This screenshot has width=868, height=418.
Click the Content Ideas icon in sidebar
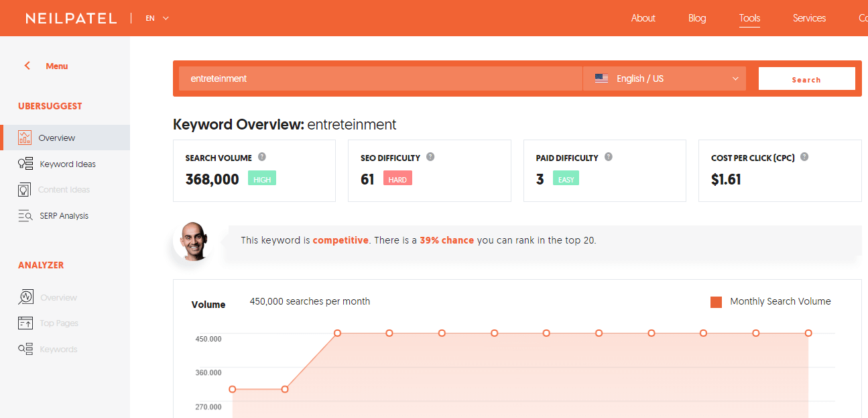pyautogui.click(x=24, y=190)
